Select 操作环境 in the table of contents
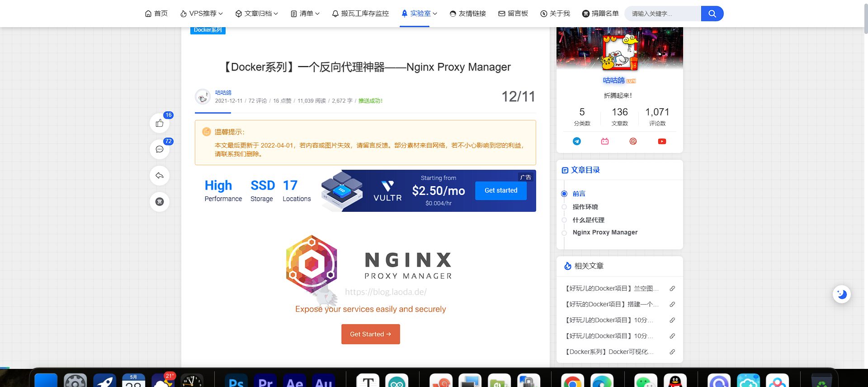The width and height of the screenshot is (868, 387). point(585,207)
